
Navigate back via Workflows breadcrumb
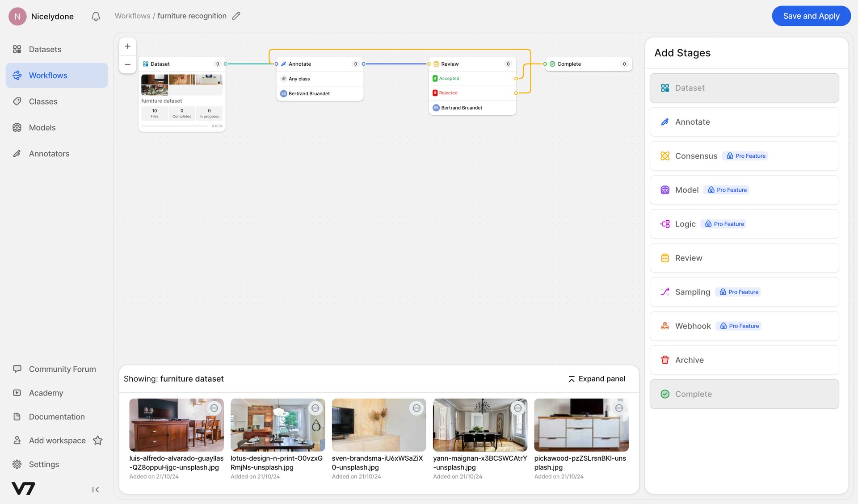click(x=132, y=16)
